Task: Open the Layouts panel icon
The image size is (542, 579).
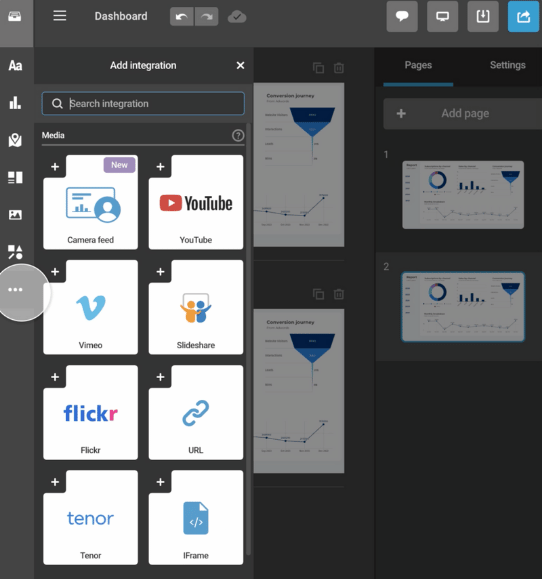Action: 15,178
